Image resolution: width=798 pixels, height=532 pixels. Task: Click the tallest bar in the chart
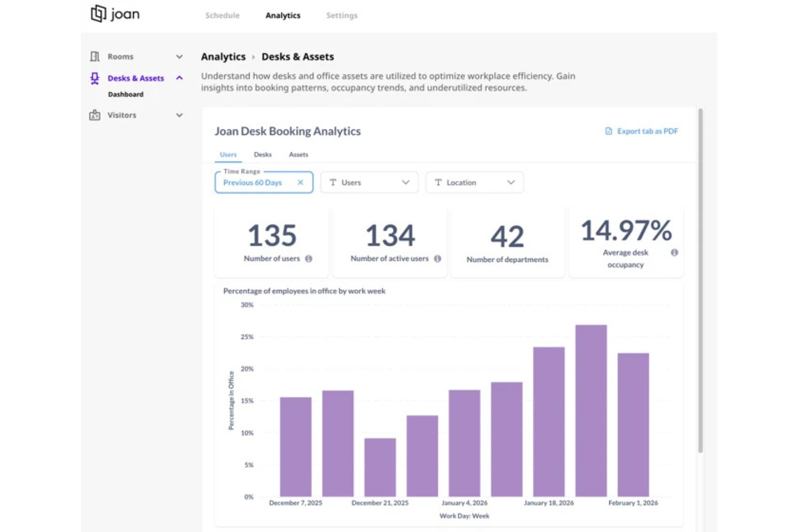click(591, 411)
